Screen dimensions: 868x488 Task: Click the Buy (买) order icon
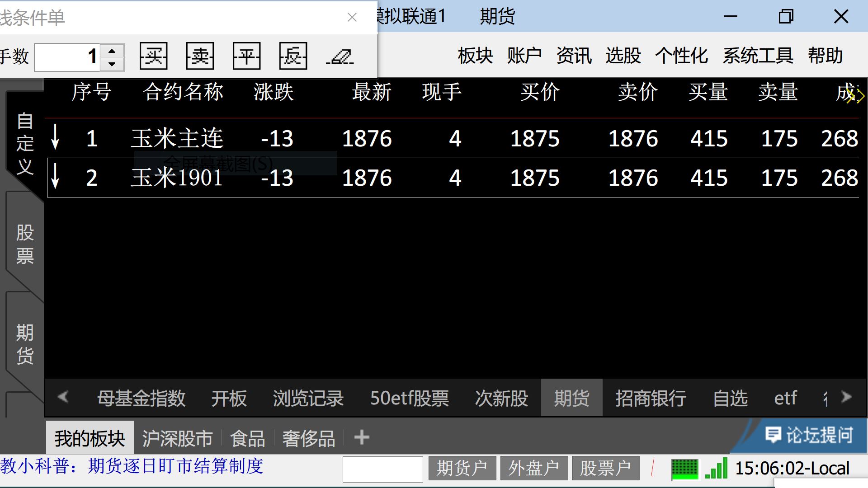coord(154,56)
